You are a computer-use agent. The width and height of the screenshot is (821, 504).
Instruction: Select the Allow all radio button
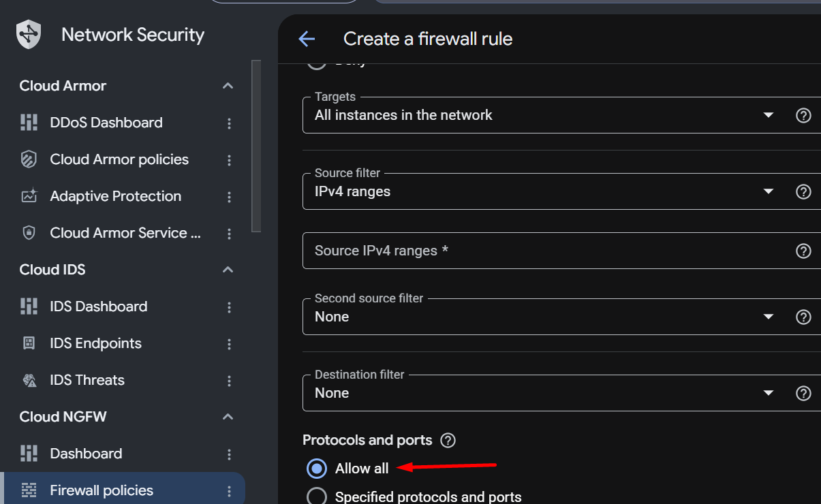pyautogui.click(x=317, y=469)
